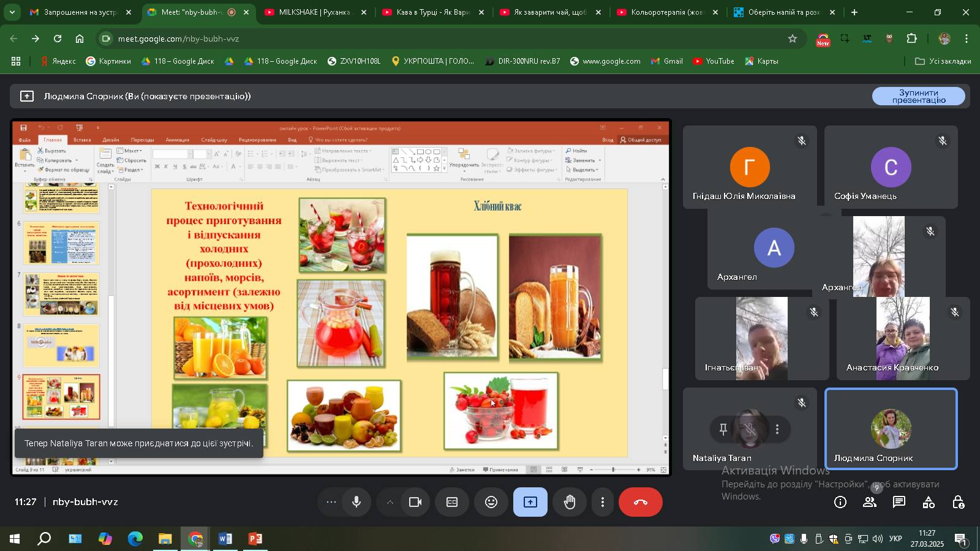Open the Activities panel icon

(929, 503)
